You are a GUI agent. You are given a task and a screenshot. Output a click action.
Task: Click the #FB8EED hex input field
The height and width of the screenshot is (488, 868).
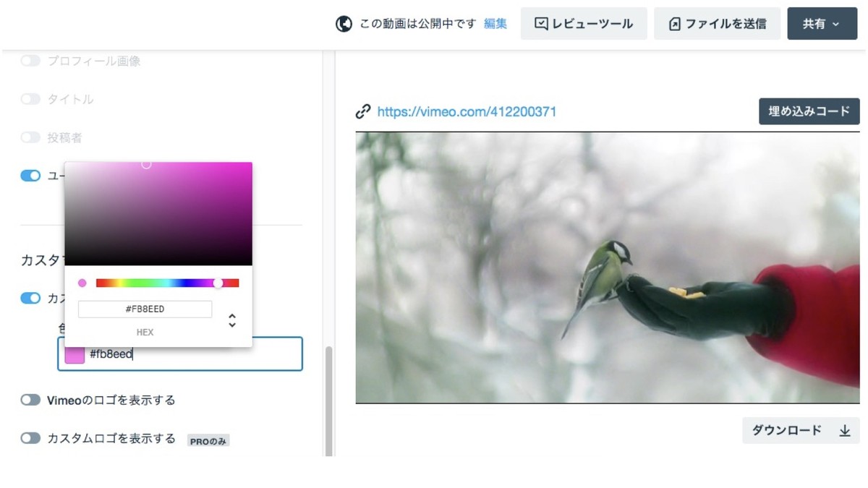coord(145,309)
